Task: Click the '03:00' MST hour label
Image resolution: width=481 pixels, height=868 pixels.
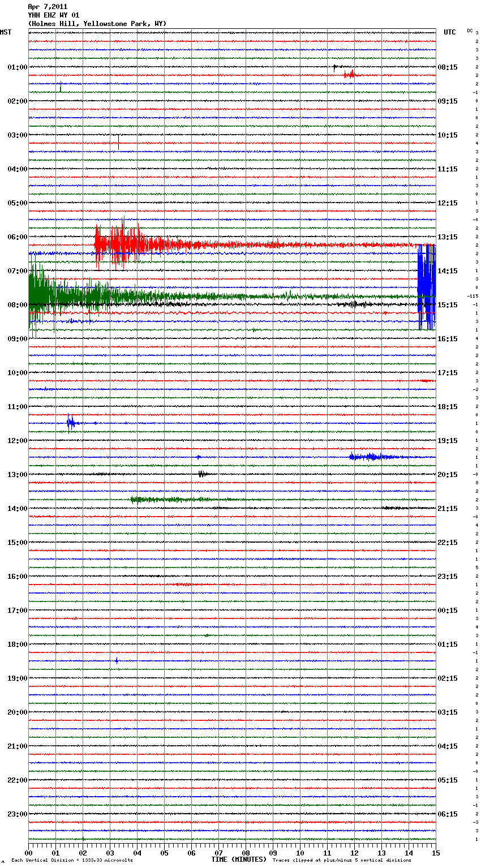Action: click(x=18, y=135)
